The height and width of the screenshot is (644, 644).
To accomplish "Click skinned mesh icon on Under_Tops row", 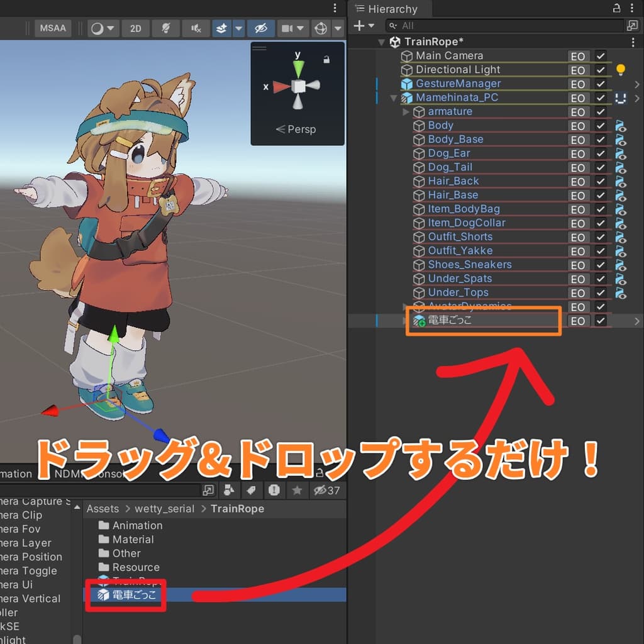I will point(621,293).
